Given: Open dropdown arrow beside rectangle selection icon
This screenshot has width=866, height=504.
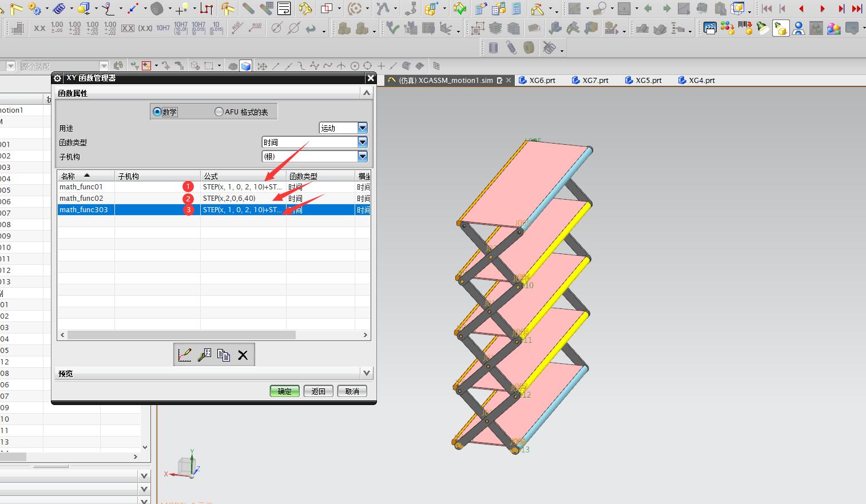Looking at the screenshot, I should 220,66.
